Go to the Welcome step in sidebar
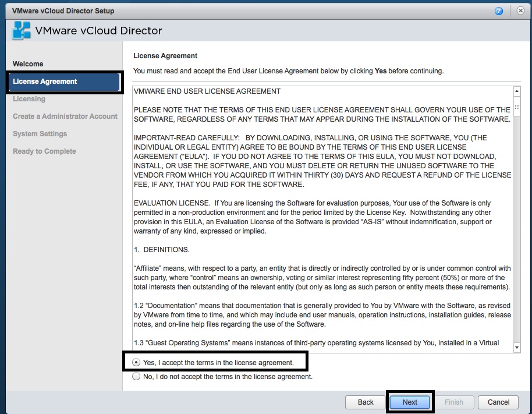 28,64
